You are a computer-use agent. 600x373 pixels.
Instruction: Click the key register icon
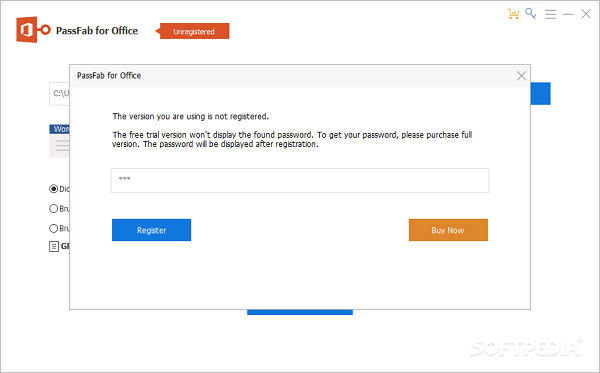coord(530,14)
